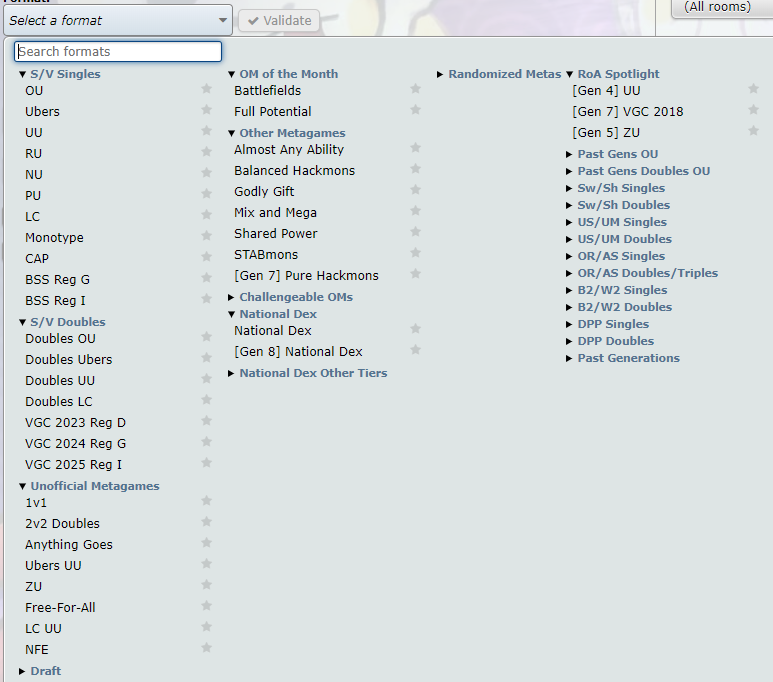Collapse the S/V Doubles section
This screenshot has height=682, width=773.
62,322
